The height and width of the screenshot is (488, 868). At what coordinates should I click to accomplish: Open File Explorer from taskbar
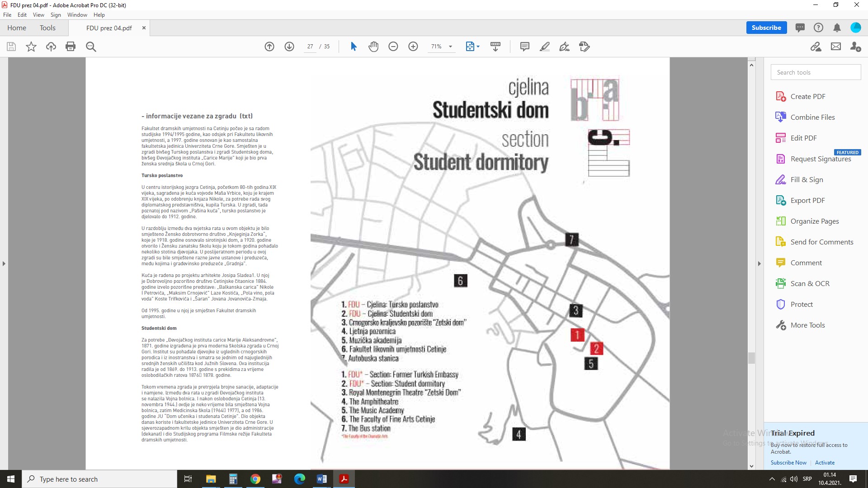click(211, 479)
